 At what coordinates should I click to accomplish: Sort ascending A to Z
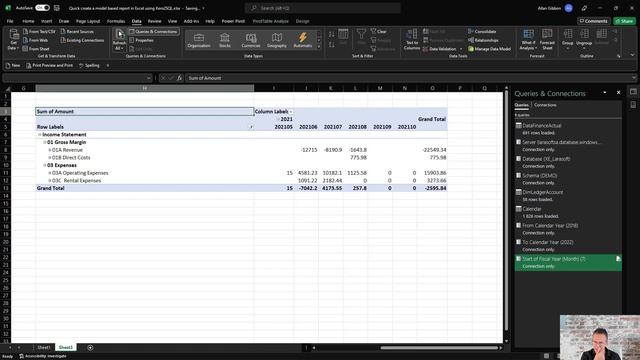point(331,34)
